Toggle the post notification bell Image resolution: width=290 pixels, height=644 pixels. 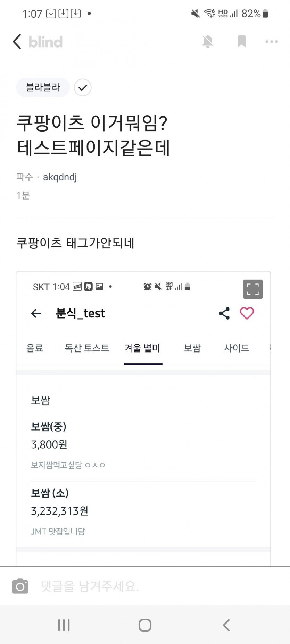(x=208, y=42)
